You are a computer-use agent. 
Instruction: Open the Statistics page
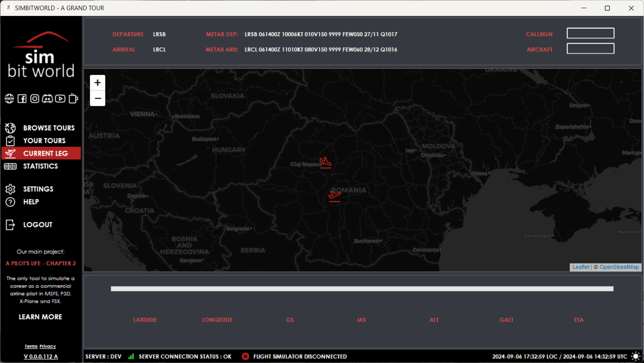pos(40,166)
